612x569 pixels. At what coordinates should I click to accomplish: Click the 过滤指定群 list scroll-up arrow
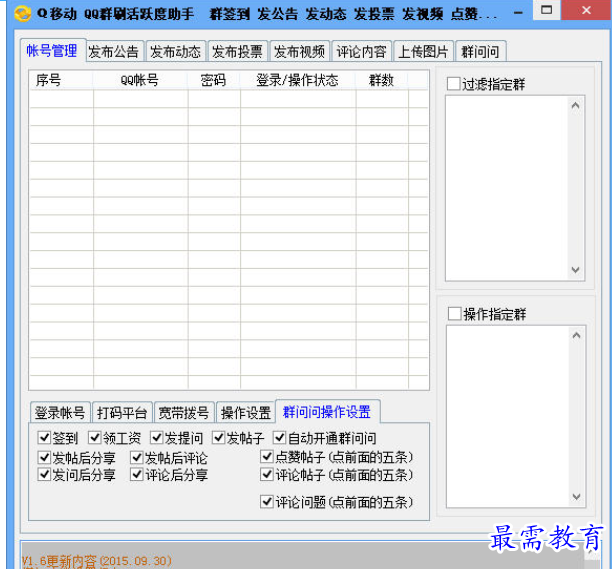pyautogui.click(x=575, y=105)
